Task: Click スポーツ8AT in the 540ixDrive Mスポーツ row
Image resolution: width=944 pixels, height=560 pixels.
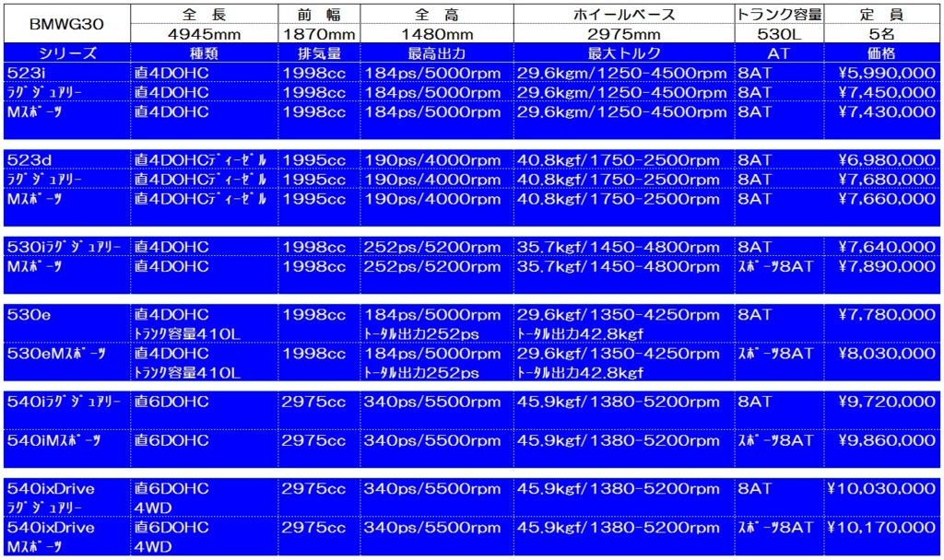Action: (776, 528)
